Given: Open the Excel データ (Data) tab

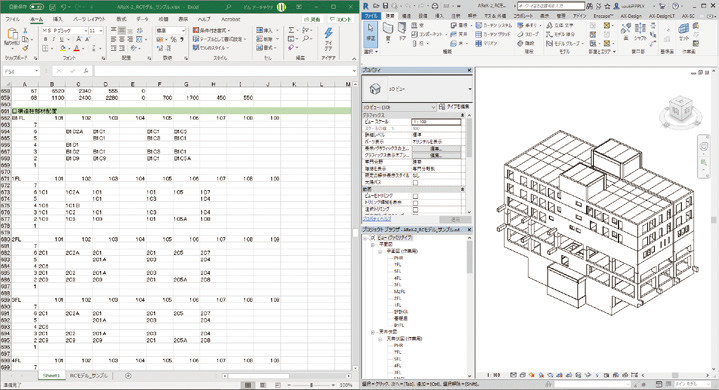Looking at the screenshot, I should (x=142, y=19).
